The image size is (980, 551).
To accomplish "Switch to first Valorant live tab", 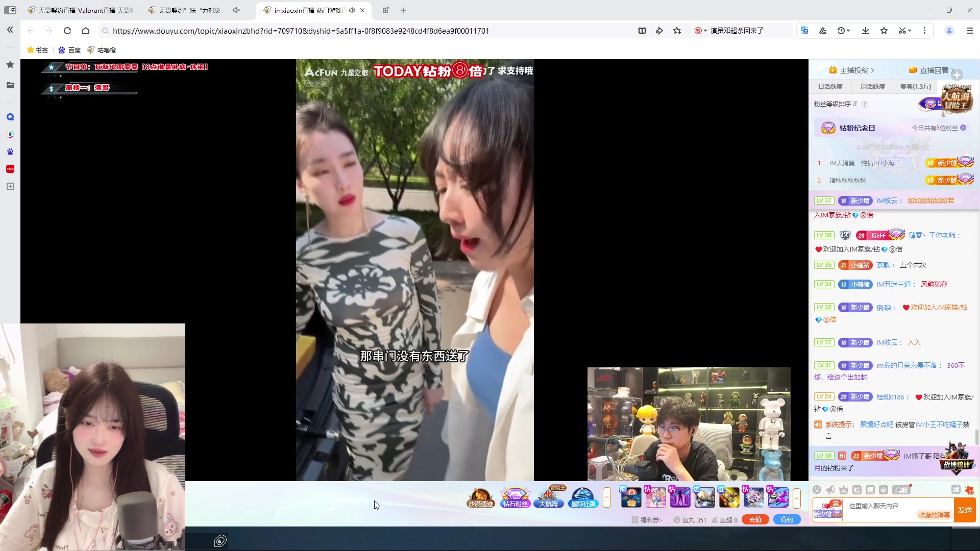I will [x=80, y=10].
